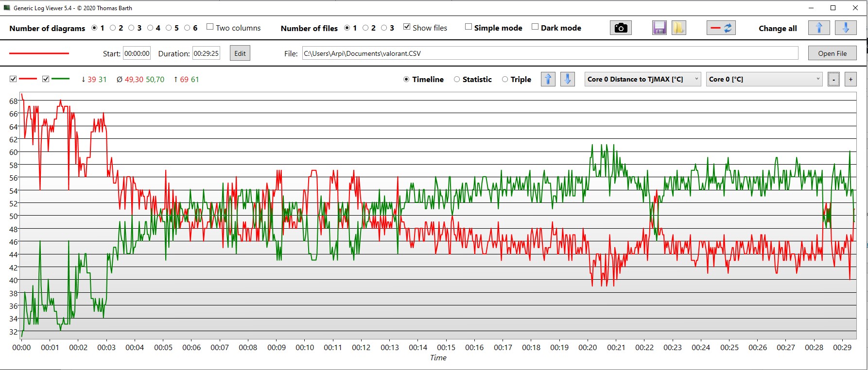This screenshot has height=370, width=868.
Task: Click the red line color sample
Action: pyautogui.click(x=39, y=53)
